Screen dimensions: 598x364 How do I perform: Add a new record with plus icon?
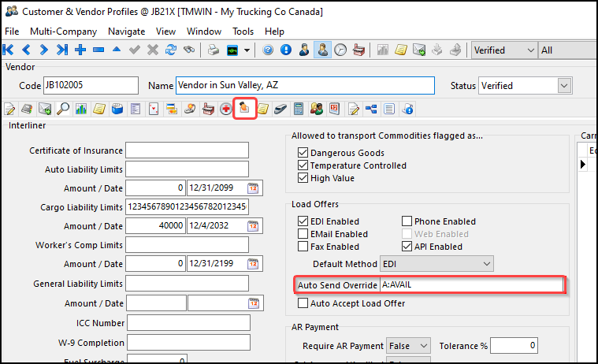click(80, 50)
